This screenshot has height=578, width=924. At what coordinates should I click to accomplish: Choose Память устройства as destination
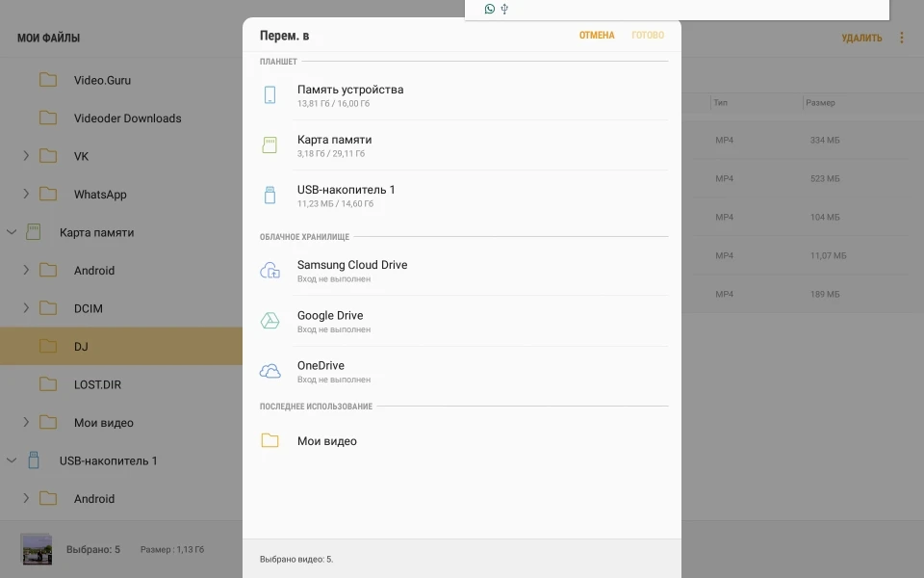click(x=463, y=95)
